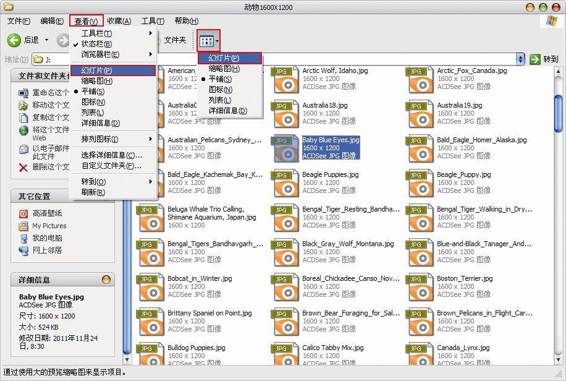566x381 pixels.
Task: Click the rename file task icon
Action: tap(23, 93)
